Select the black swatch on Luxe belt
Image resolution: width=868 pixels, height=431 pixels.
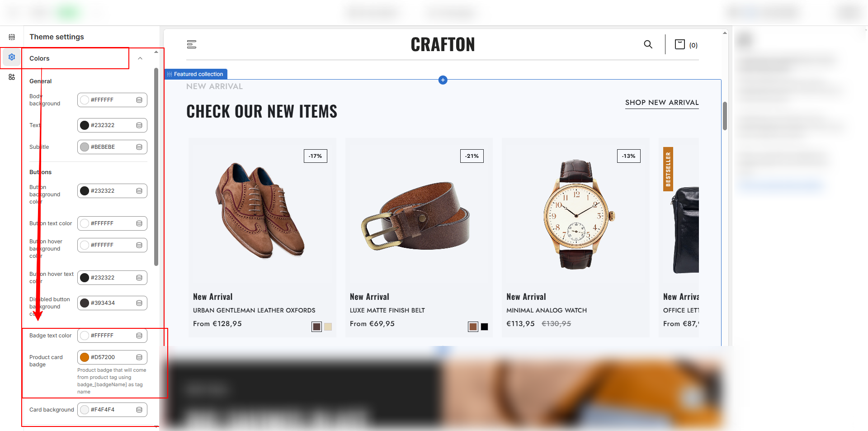[x=484, y=327]
